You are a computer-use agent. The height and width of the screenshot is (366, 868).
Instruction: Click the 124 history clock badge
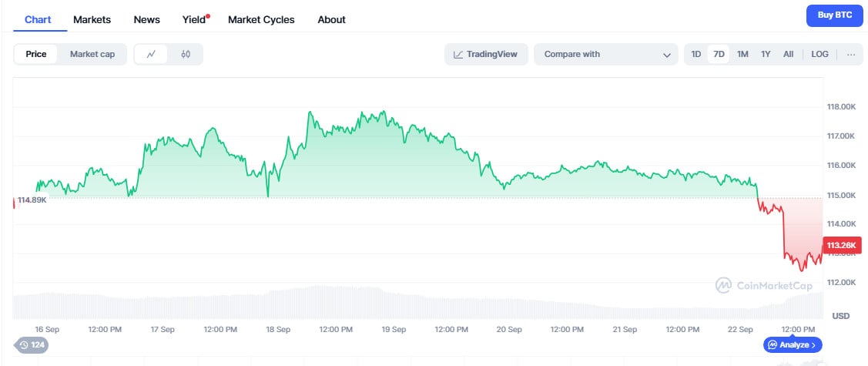(x=31, y=344)
